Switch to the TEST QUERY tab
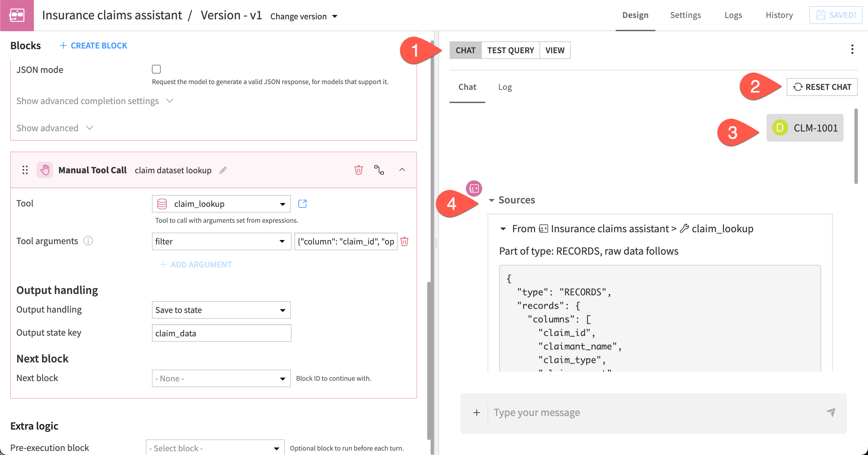 (511, 50)
